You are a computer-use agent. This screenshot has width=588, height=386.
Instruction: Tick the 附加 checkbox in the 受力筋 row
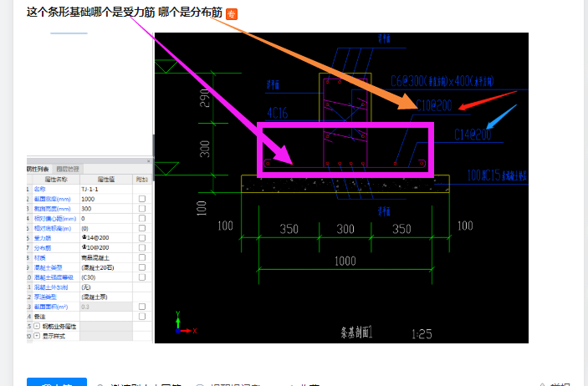(142, 237)
